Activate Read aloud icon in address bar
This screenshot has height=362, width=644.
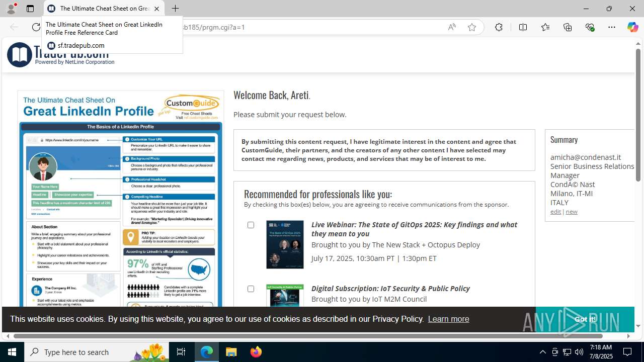pos(452,27)
